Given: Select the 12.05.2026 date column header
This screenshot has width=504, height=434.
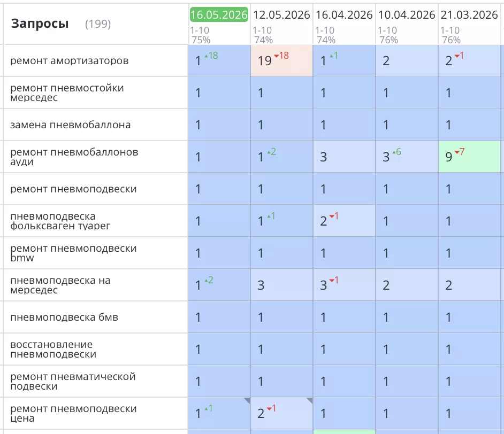Looking at the screenshot, I should click(281, 15).
